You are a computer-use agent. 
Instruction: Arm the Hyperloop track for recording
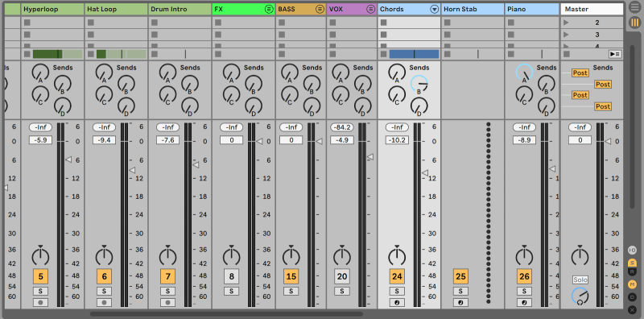point(41,303)
